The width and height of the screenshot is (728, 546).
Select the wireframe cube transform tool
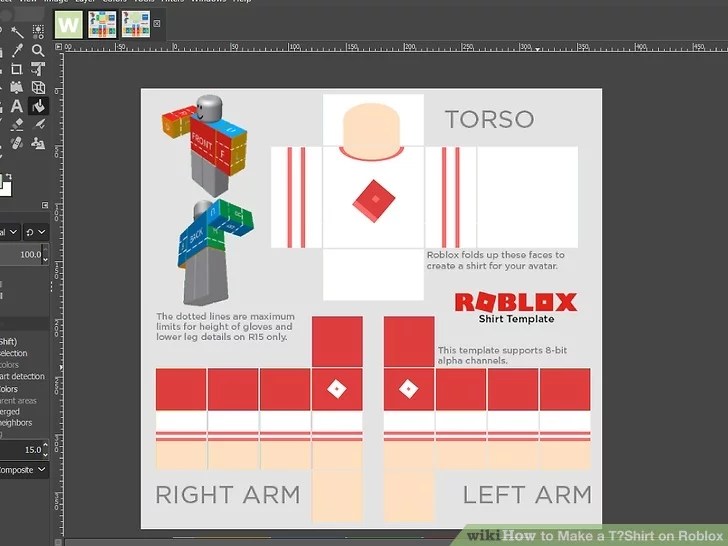[x=38, y=87]
